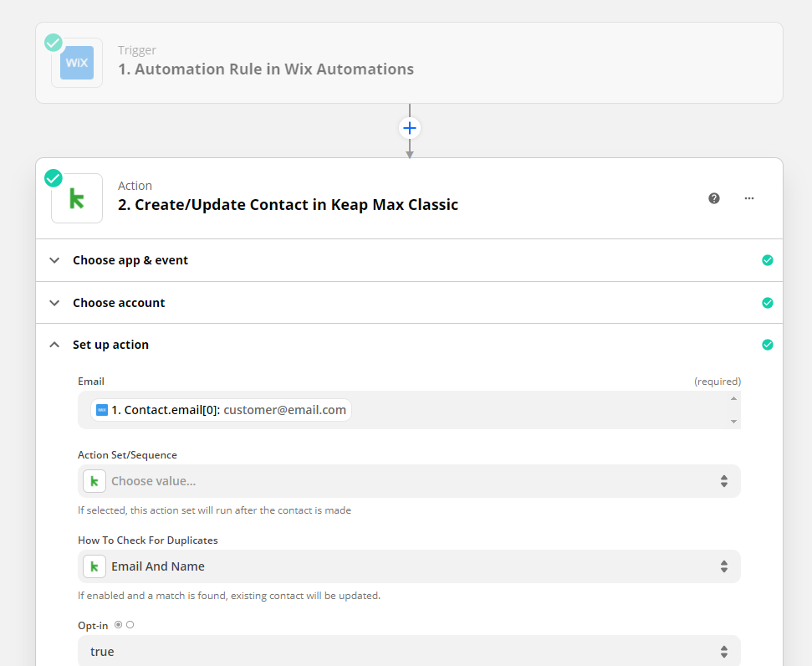The image size is (812, 666).
Task: Select the first Opt-in radio button
Action: click(x=118, y=625)
